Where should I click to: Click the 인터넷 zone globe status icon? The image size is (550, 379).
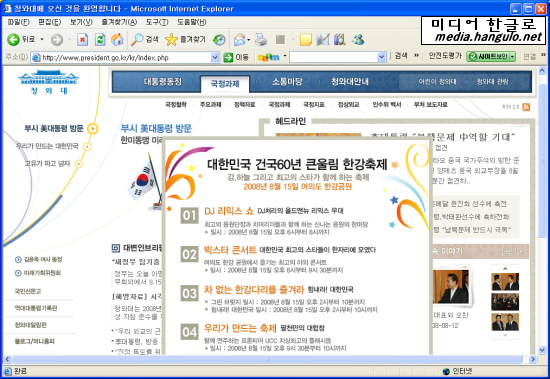(x=446, y=371)
